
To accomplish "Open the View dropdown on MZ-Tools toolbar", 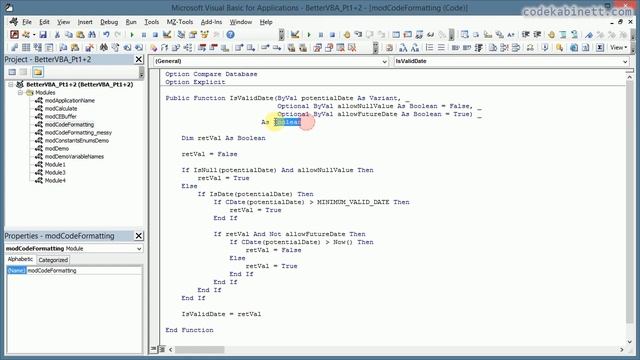I will point(619,48).
